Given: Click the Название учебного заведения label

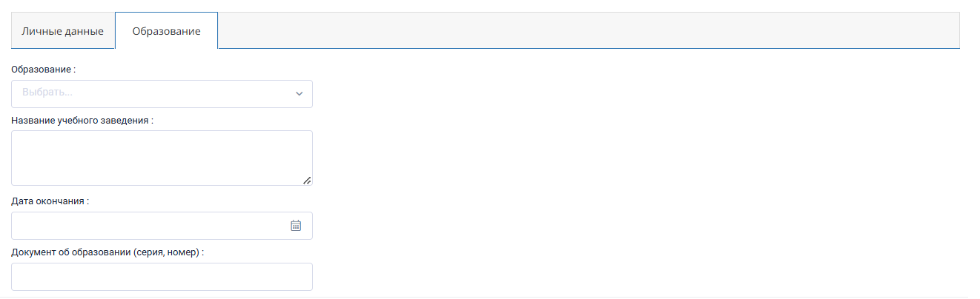Looking at the screenshot, I should pos(82,120).
